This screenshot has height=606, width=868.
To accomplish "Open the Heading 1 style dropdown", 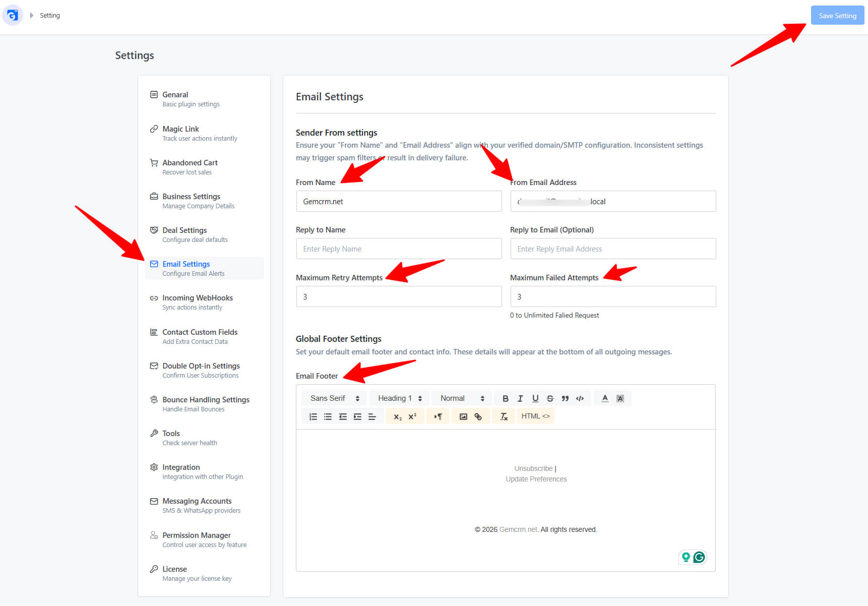I will point(400,398).
